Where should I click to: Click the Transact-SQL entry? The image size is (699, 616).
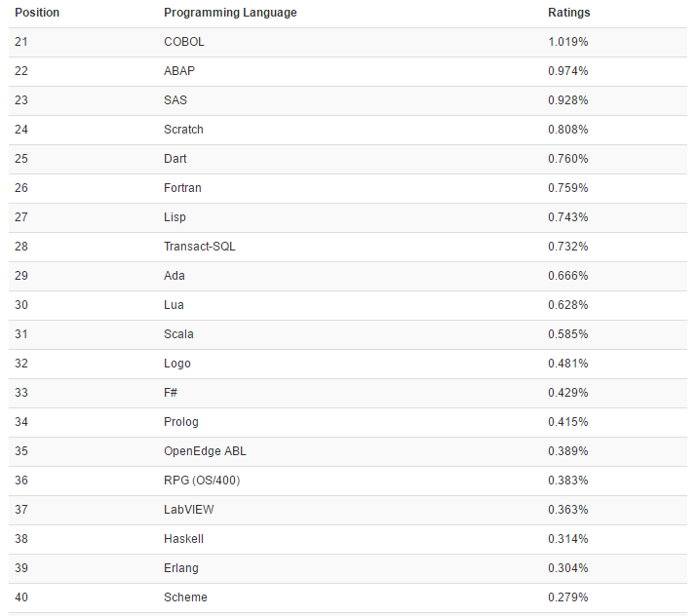tap(200, 247)
